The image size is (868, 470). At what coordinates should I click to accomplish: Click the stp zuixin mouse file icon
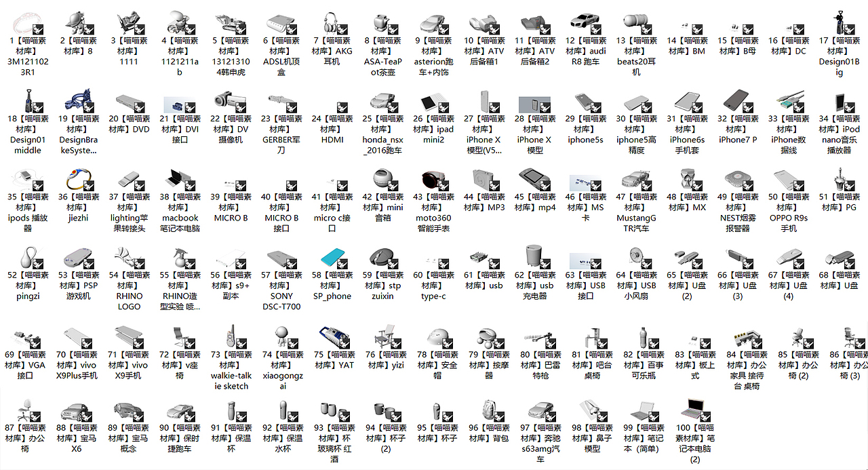click(382, 259)
